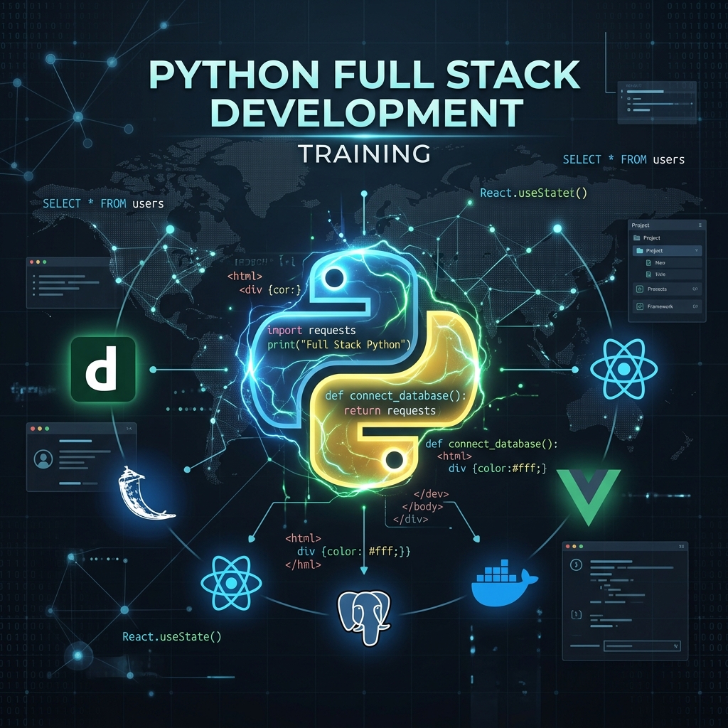Click the '</hml>' tag text
This screenshot has height=728, width=728.
[x=303, y=564]
